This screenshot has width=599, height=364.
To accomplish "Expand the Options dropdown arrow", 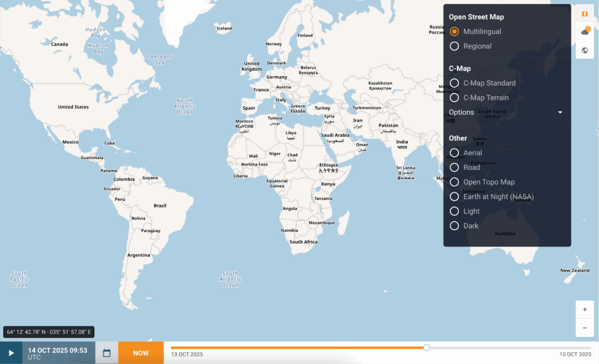I will coord(560,112).
